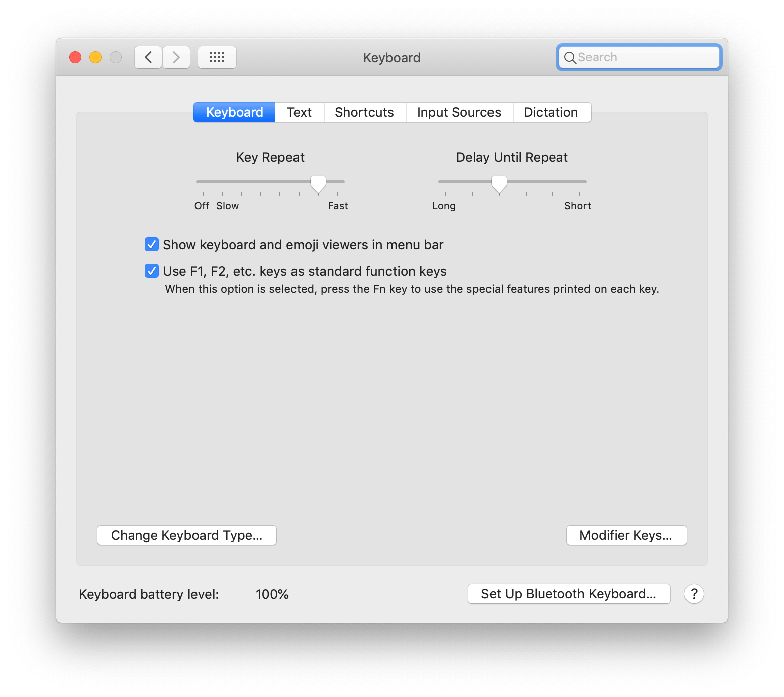Go to the Dictation tab
This screenshot has height=697, width=784.
[x=551, y=112]
